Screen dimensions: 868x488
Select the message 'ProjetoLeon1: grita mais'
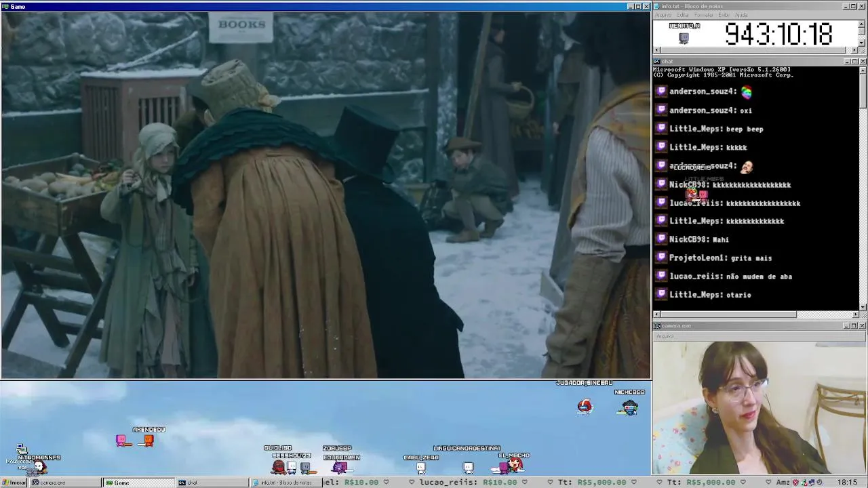click(720, 258)
